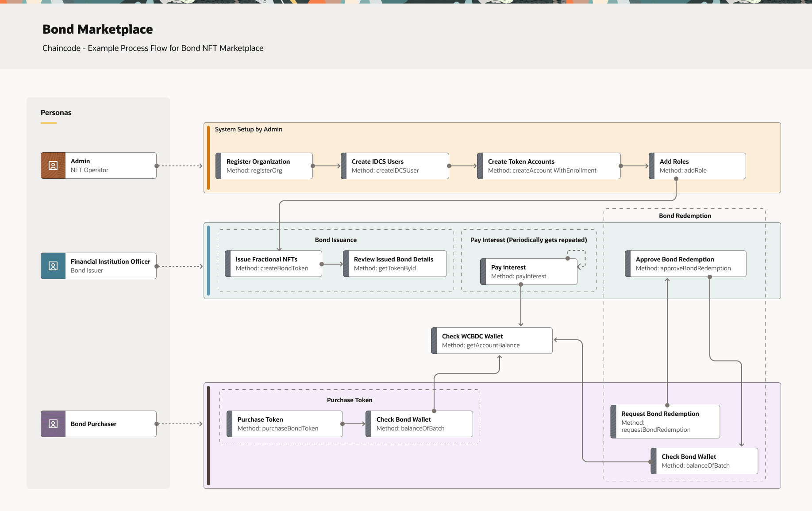Select the Bond Purchaser card
The height and width of the screenshot is (511, 812).
click(x=99, y=424)
